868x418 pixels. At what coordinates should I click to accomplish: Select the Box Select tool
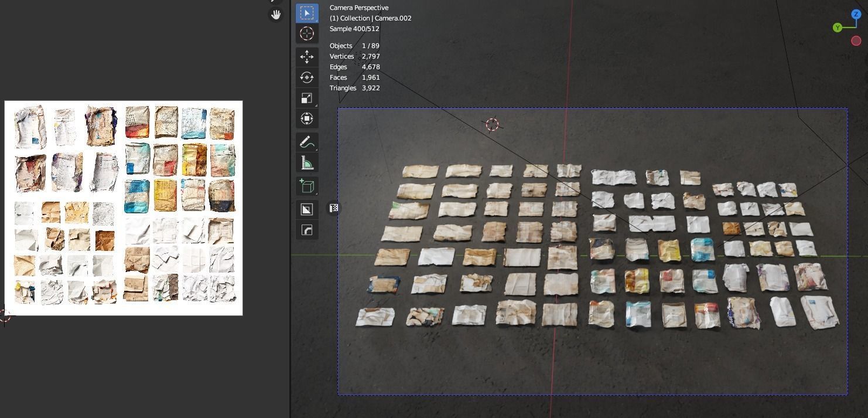tap(307, 12)
